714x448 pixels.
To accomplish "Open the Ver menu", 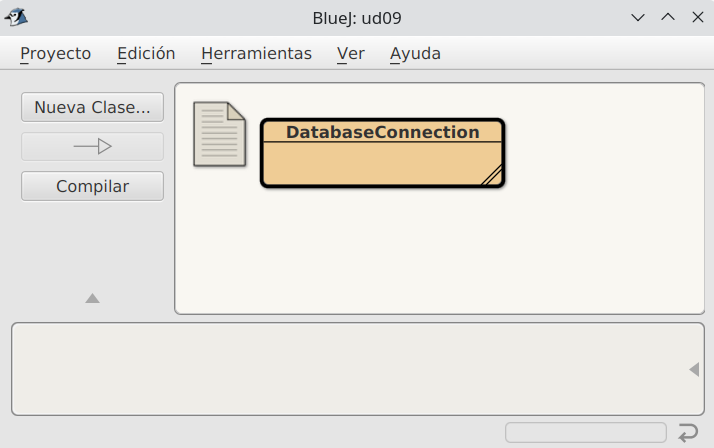I will coord(350,54).
